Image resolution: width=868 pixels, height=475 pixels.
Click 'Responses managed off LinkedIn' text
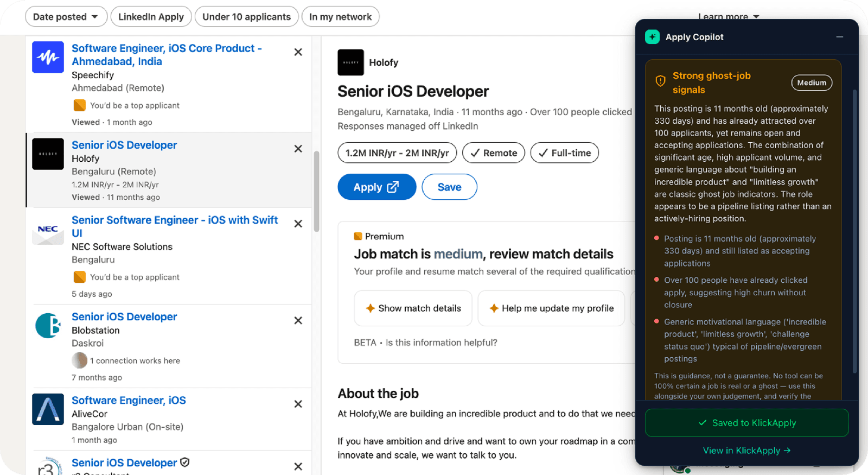tap(408, 126)
